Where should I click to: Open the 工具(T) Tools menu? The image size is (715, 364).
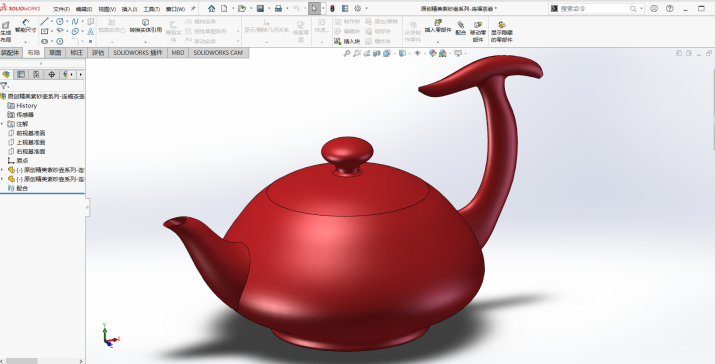click(x=151, y=9)
